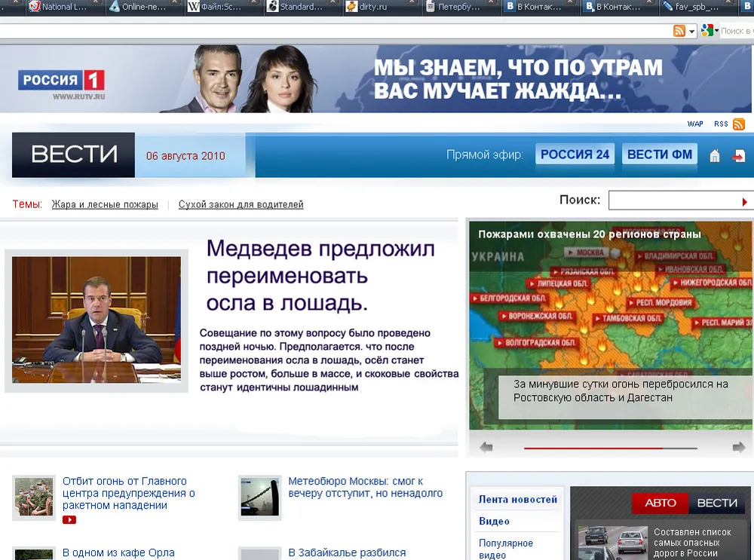Screen dimensions: 754x560
Task: Click the slideshow progress bar
Action: tap(611, 448)
